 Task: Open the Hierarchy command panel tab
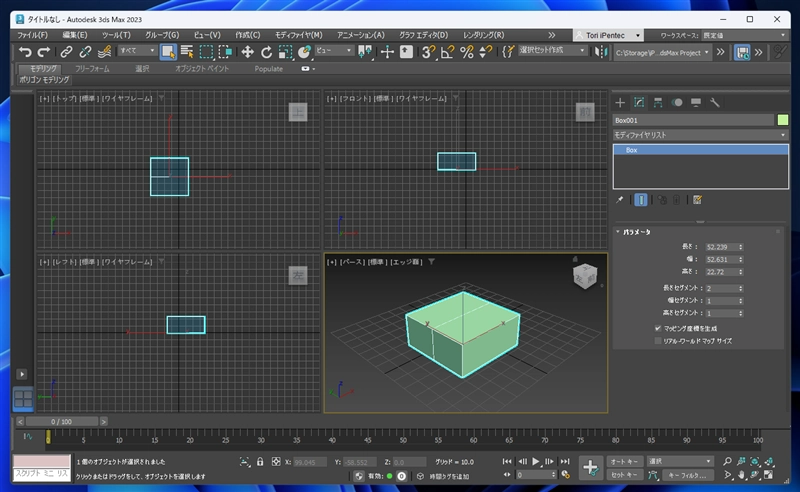(x=658, y=103)
